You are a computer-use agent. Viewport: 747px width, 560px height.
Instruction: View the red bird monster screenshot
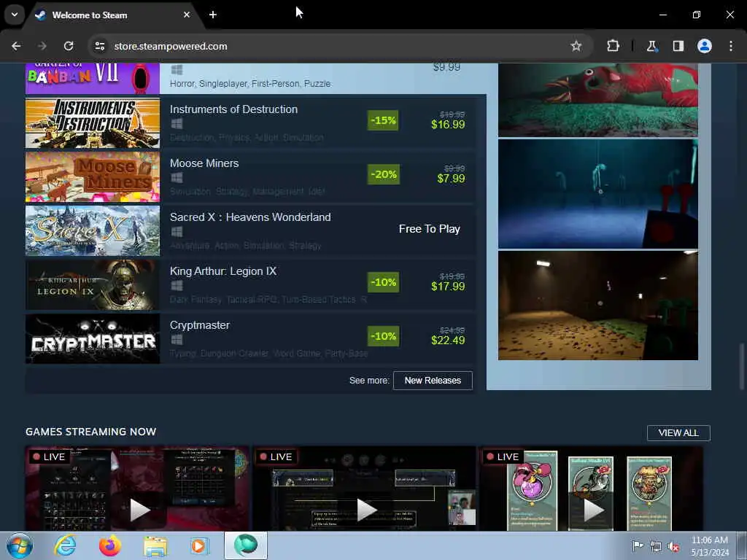598,100
